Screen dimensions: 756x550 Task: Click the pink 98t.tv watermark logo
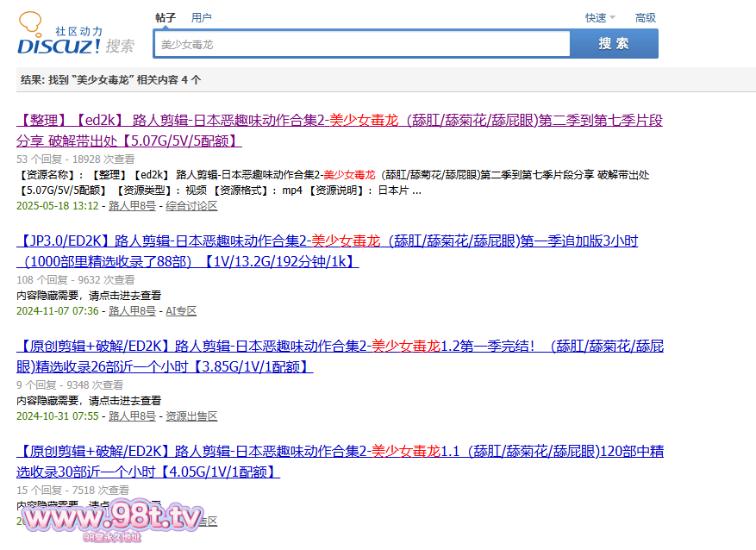tap(111, 520)
